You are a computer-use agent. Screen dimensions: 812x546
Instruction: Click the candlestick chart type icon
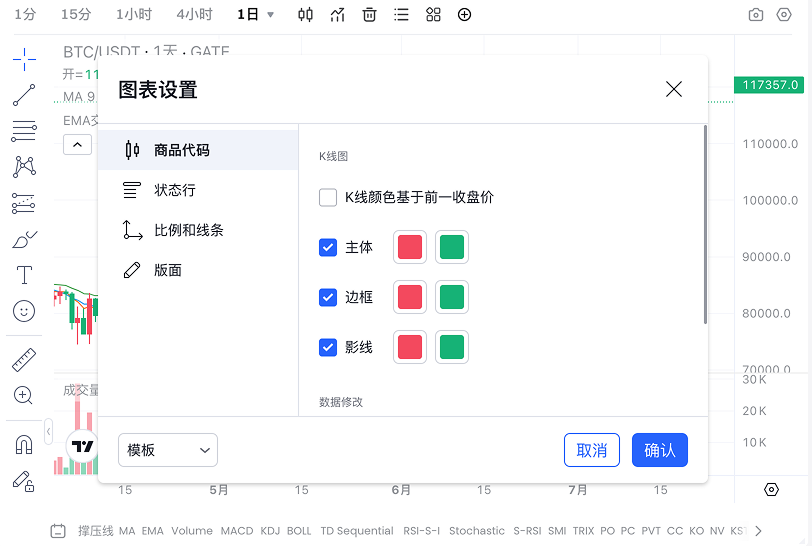tap(306, 15)
